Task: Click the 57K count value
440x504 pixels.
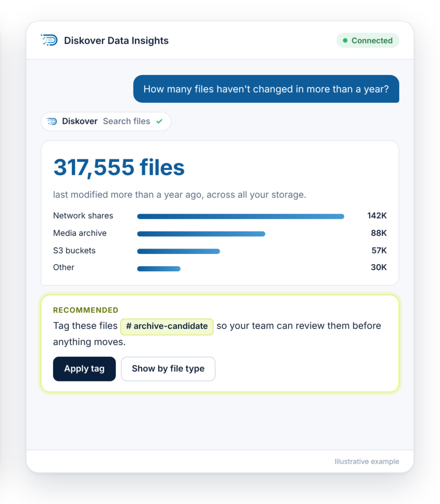Action: [379, 251]
